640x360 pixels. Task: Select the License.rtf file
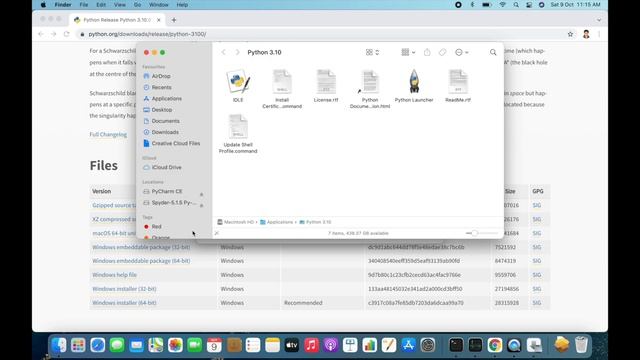(x=326, y=82)
